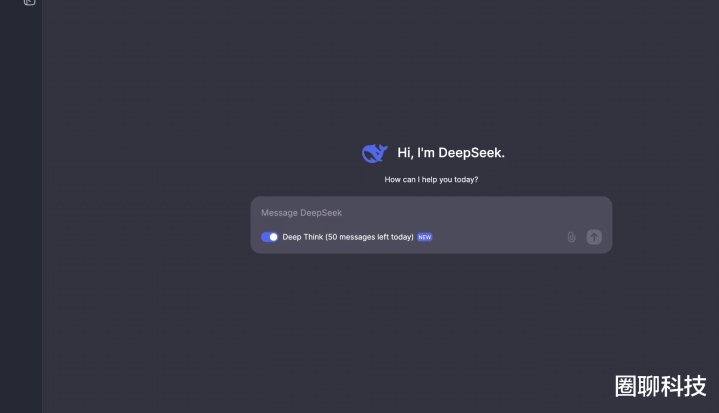The width and height of the screenshot is (719, 413).
Task: Click the dark left sidebar strip
Action: (x=20, y=200)
